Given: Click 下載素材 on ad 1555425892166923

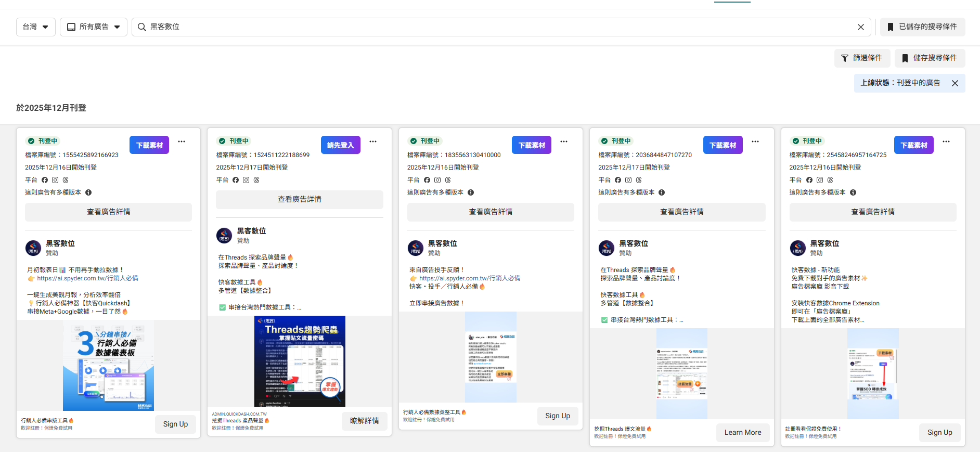Looking at the screenshot, I should (x=149, y=145).
